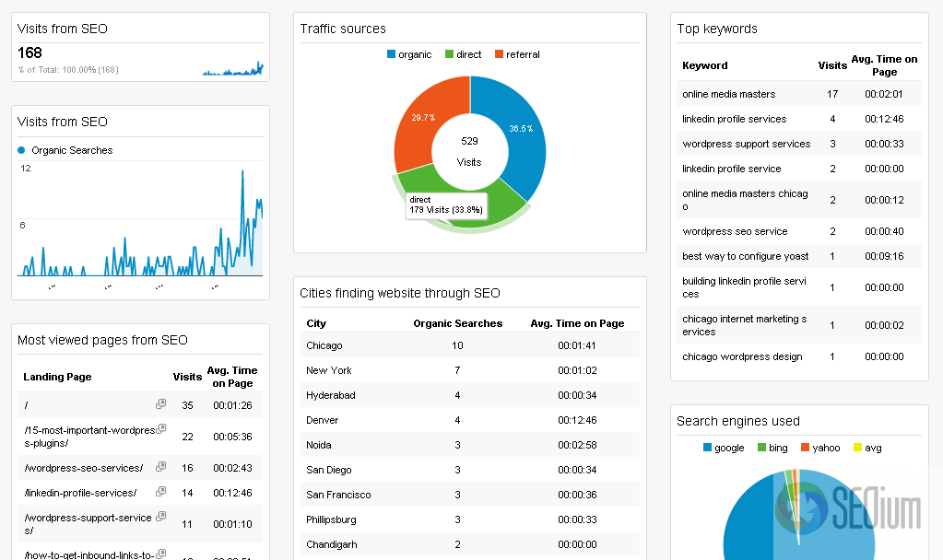This screenshot has height=560, width=943.
Task: Click the Search engines used widget title
Action: coord(738,421)
